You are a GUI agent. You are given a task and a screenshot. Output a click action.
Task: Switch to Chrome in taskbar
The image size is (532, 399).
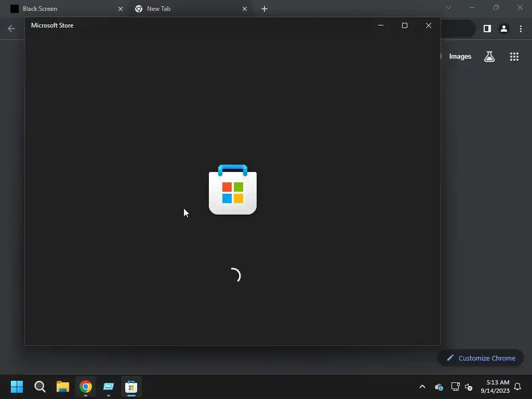[86, 387]
